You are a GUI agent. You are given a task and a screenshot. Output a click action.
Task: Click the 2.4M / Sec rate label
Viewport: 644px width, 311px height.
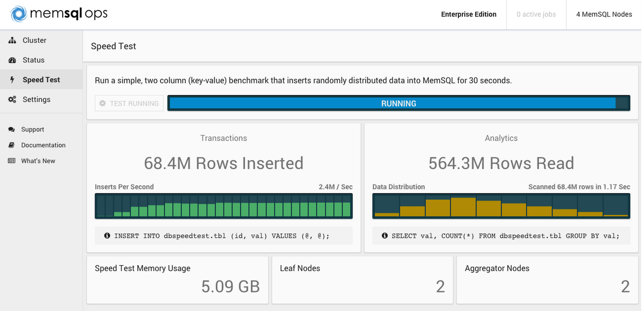[x=336, y=187]
